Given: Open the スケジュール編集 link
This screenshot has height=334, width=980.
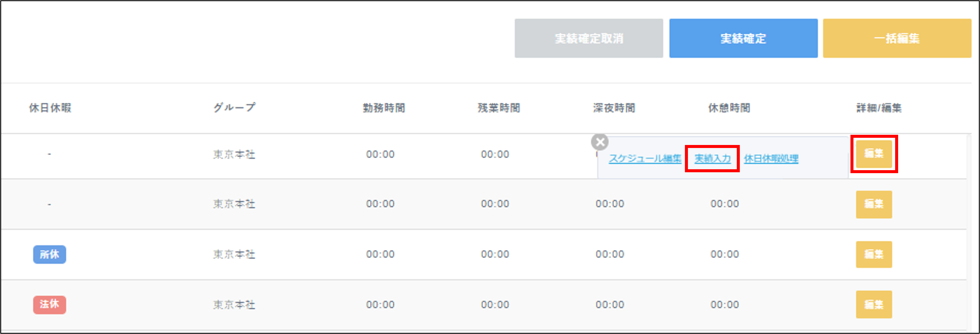Looking at the screenshot, I should pyautogui.click(x=644, y=158).
